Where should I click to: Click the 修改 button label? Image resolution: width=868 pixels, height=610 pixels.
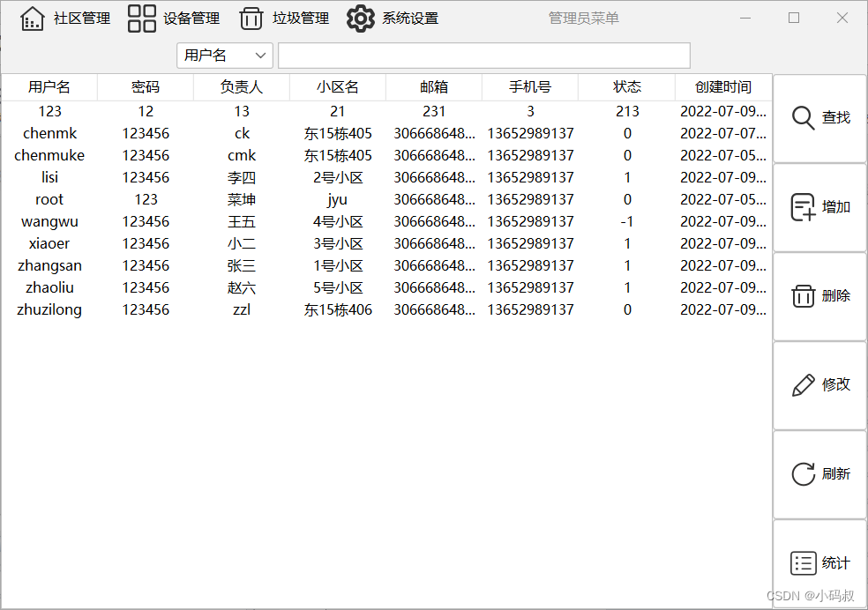click(836, 385)
